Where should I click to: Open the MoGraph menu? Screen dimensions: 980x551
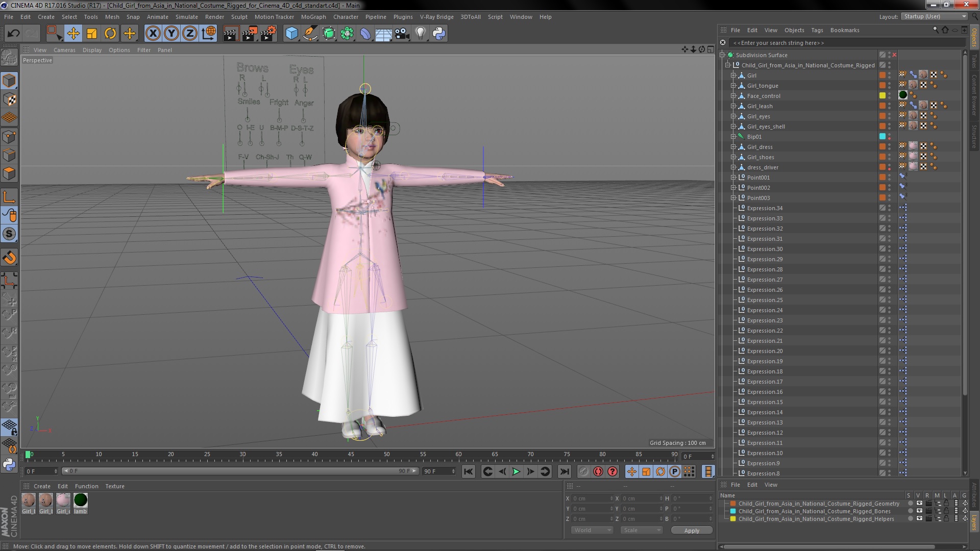(313, 17)
